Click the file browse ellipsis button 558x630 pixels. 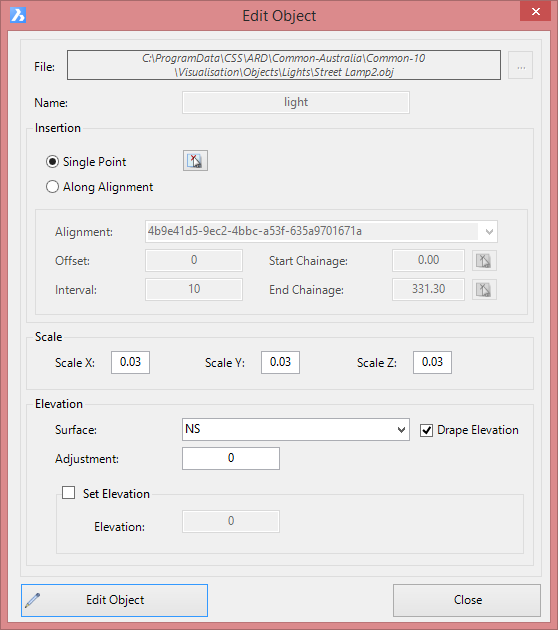point(521,65)
